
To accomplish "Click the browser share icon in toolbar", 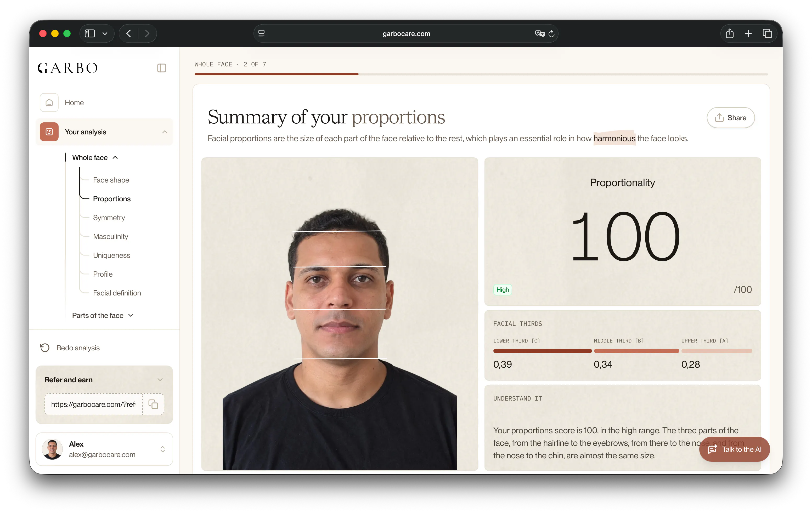I will (x=730, y=33).
